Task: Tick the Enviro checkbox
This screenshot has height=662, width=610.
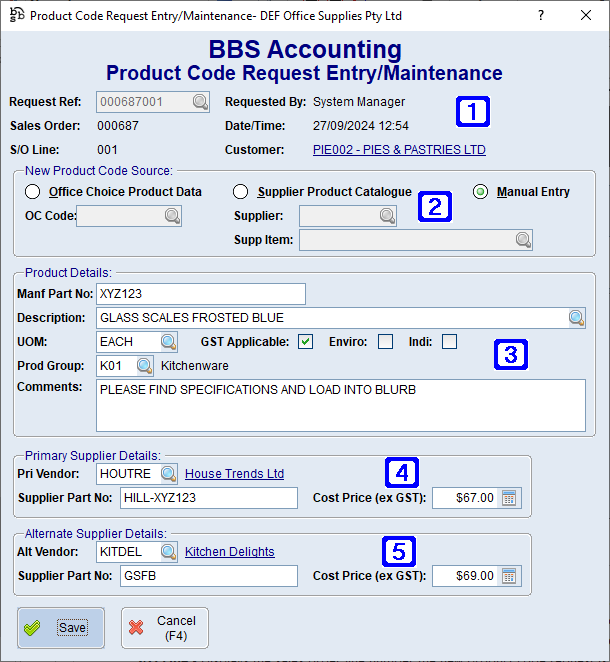Action: [x=385, y=342]
